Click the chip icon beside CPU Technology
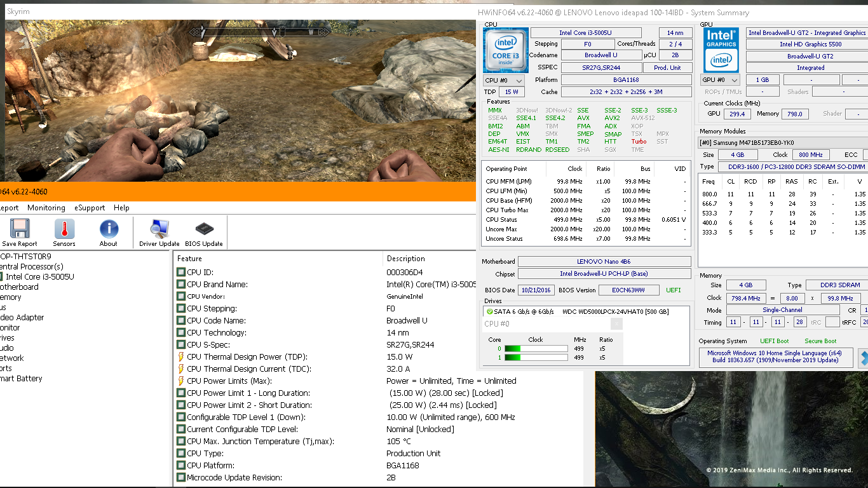 pyautogui.click(x=181, y=333)
